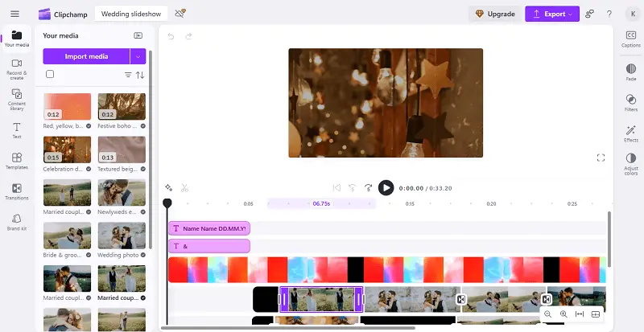
Task: Select Festive boho media thumbnail
Action: pos(122,106)
